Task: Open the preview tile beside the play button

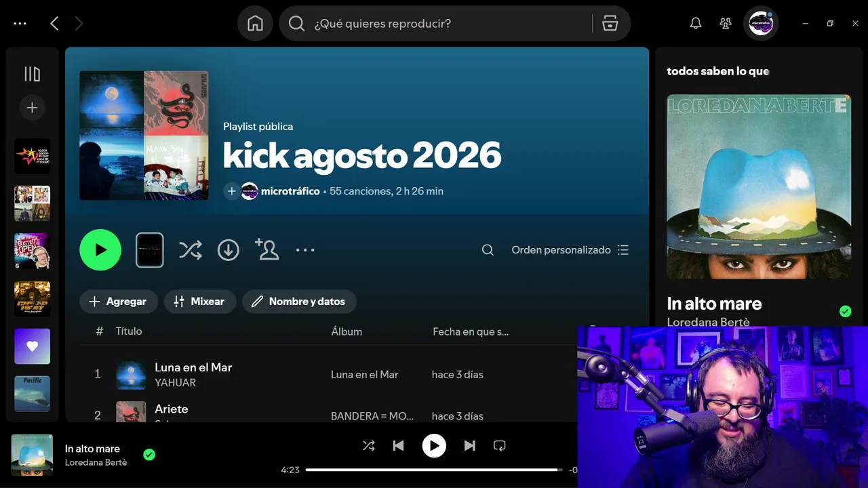Action: click(150, 250)
